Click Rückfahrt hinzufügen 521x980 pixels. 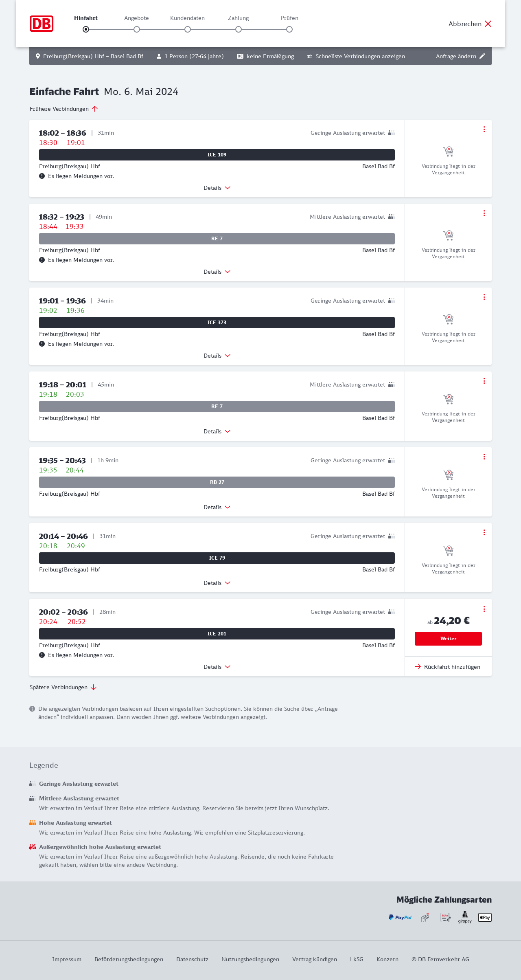click(x=448, y=667)
